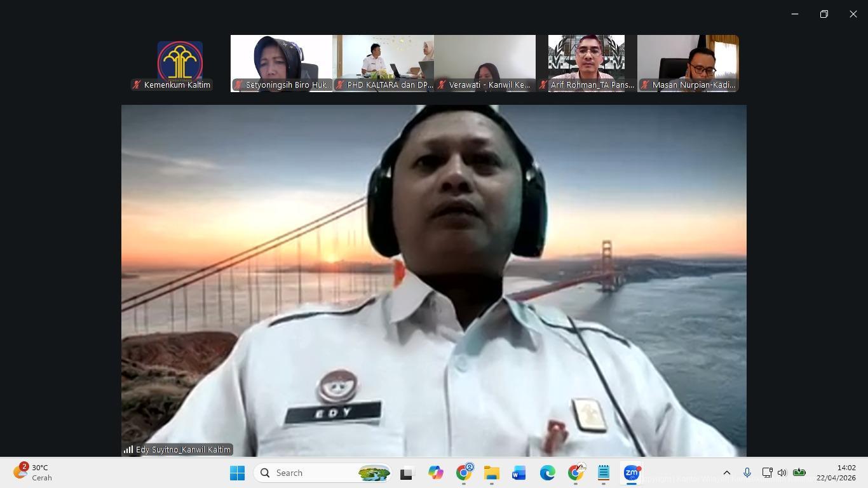Select the Kemenkum Kaltim participant tile
Viewport: 868px width, 488px height.
click(x=180, y=64)
